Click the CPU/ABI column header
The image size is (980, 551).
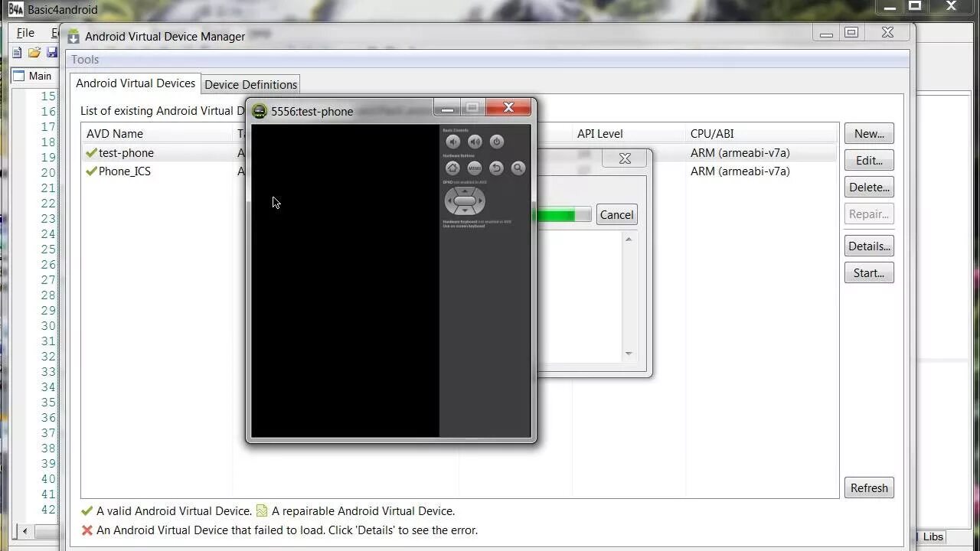click(712, 134)
